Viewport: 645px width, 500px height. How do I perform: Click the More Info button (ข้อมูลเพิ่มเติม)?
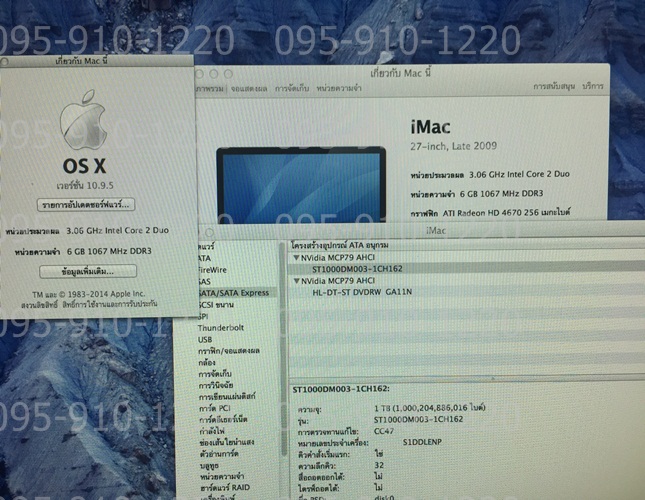[88, 271]
